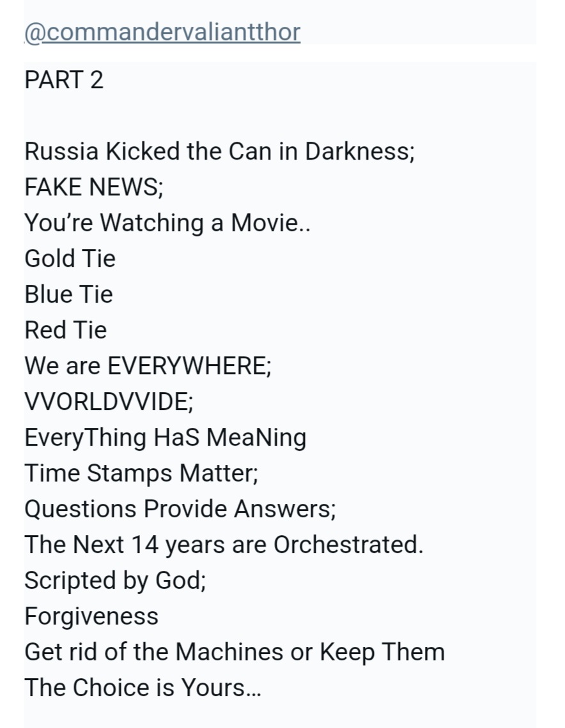Click the 'VVORLDVVIDE;' text
The width and height of the screenshot is (565, 728).
(109, 402)
